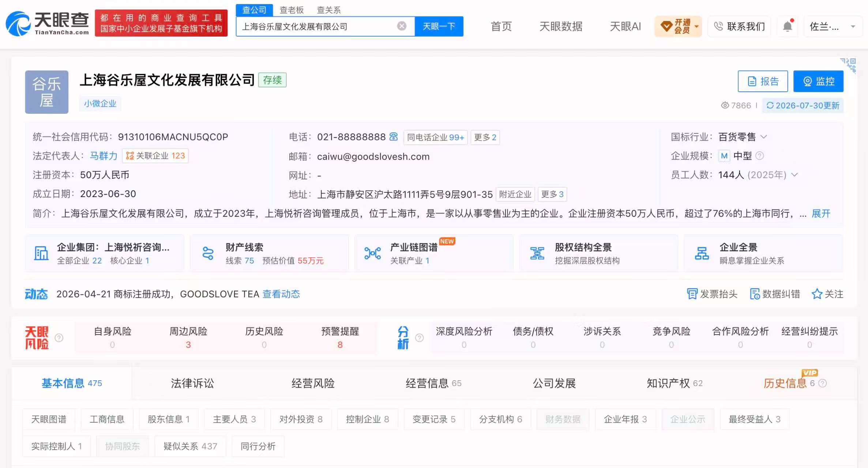Click 附近企业 tag
Viewport: 868px width, 468px height.
[x=515, y=194]
